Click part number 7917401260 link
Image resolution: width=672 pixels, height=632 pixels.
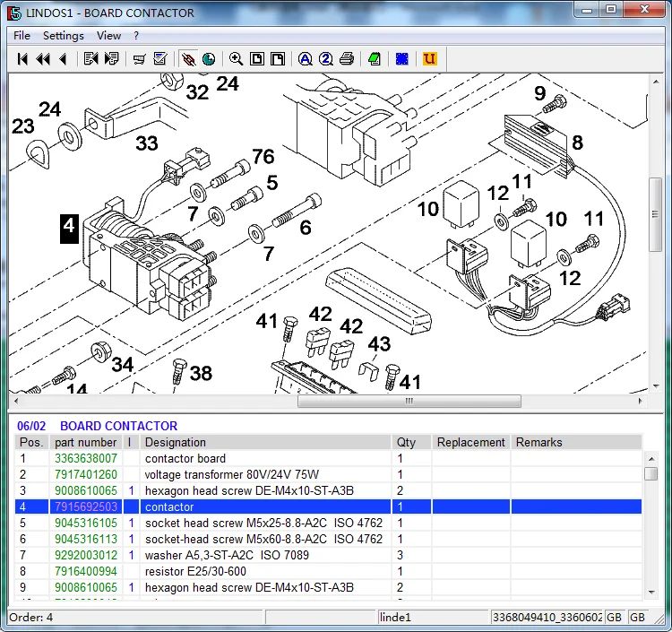pyautogui.click(x=85, y=474)
